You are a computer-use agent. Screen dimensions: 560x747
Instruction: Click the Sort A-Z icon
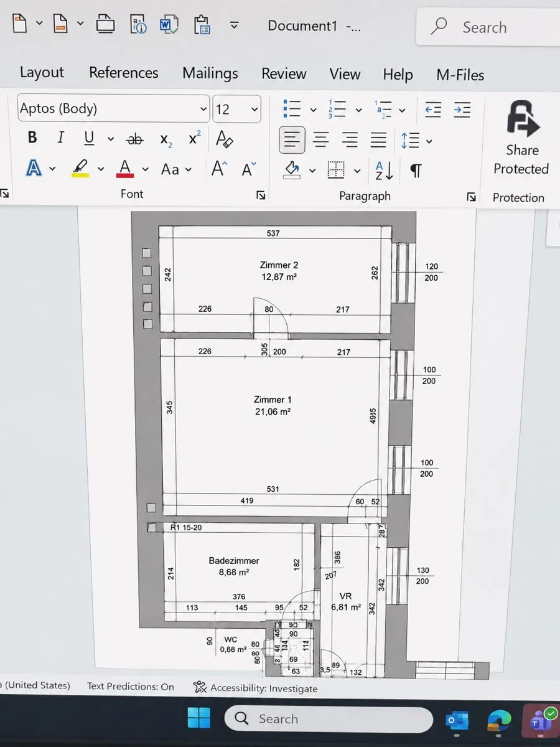384,170
